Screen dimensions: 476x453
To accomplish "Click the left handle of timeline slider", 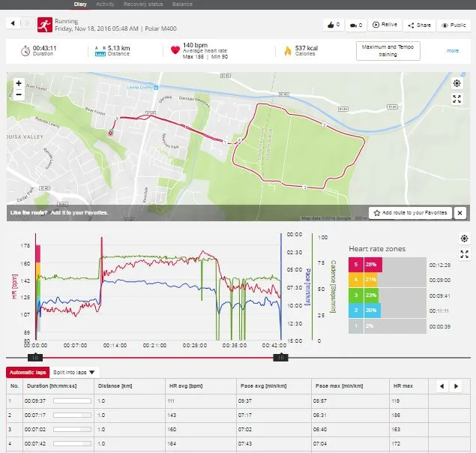I will click(x=34, y=358).
